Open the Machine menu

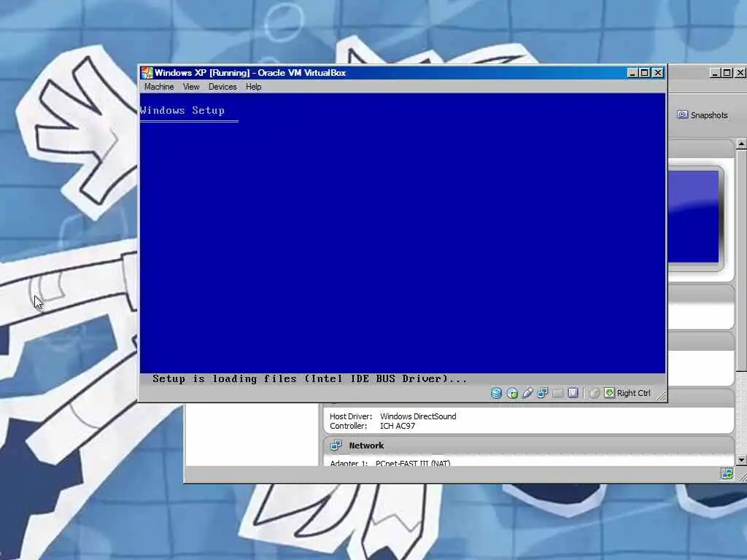coord(159,87)
